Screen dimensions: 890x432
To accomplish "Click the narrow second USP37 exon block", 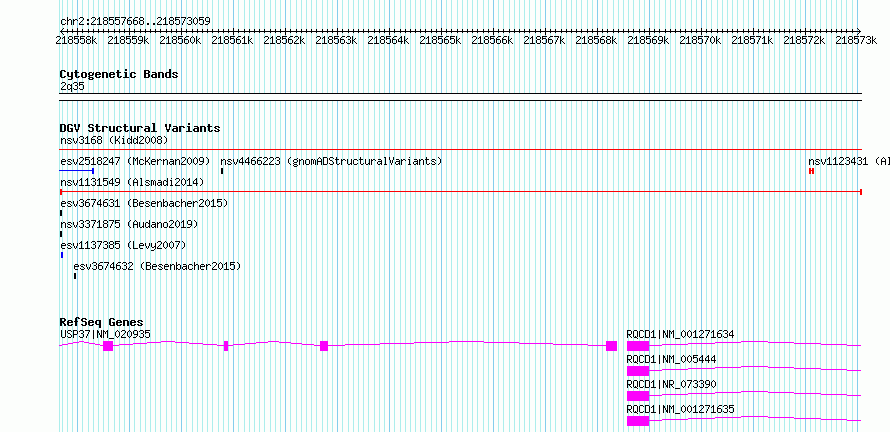I will click(226, 346).
